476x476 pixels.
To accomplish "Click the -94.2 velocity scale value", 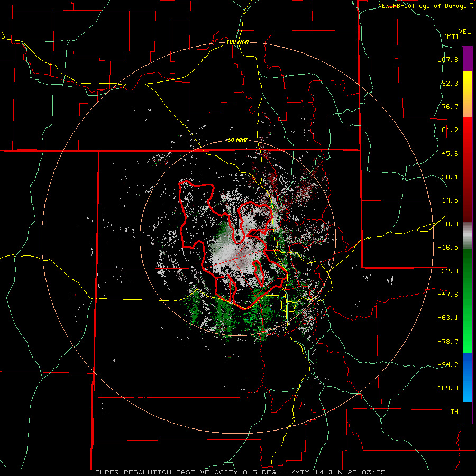I will point(448,364).
